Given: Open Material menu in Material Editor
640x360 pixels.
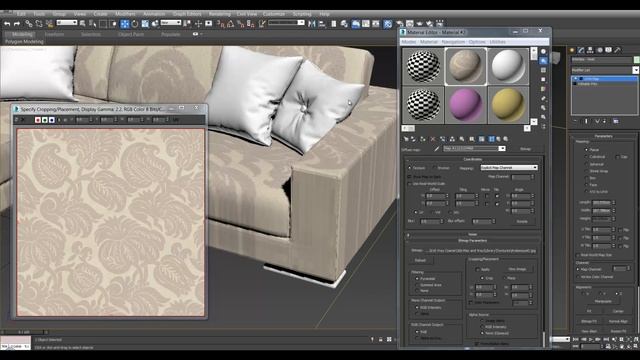Looking at the screenshot, I should click(429, 42).
